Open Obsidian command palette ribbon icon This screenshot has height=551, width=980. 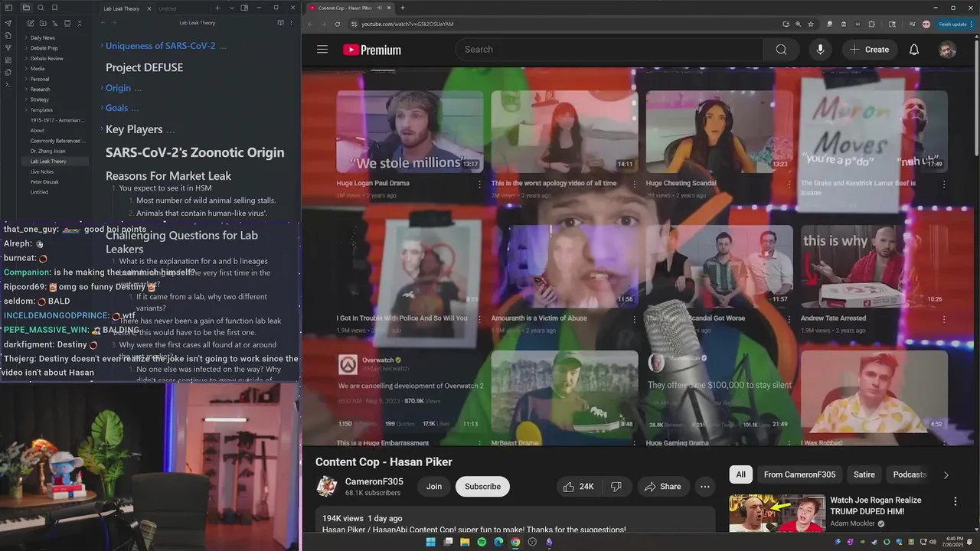8,84
